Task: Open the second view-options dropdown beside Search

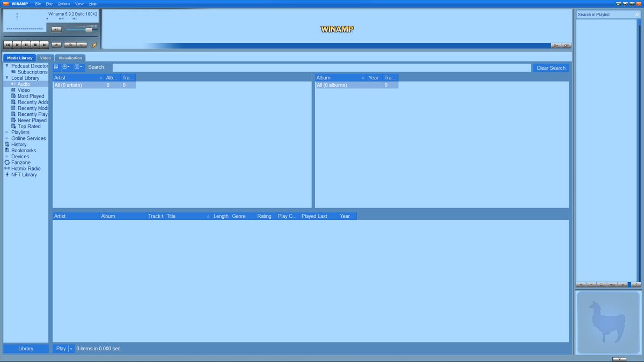Action: coord(66,67)
